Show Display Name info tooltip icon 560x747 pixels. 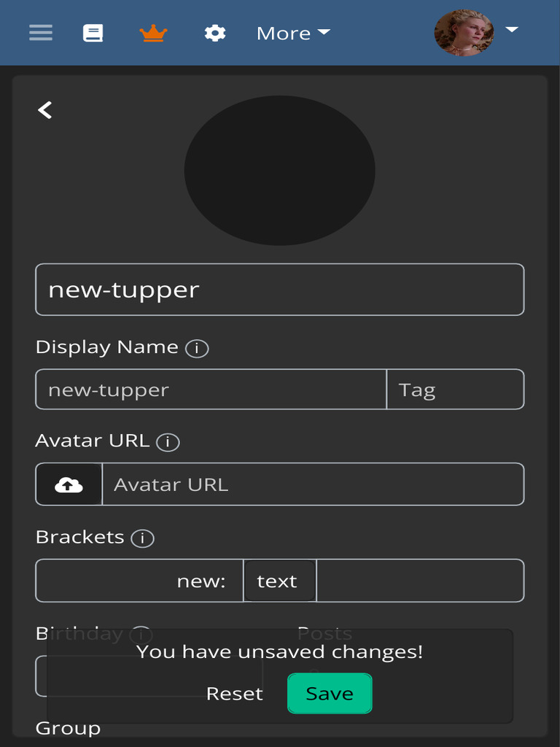197,349
